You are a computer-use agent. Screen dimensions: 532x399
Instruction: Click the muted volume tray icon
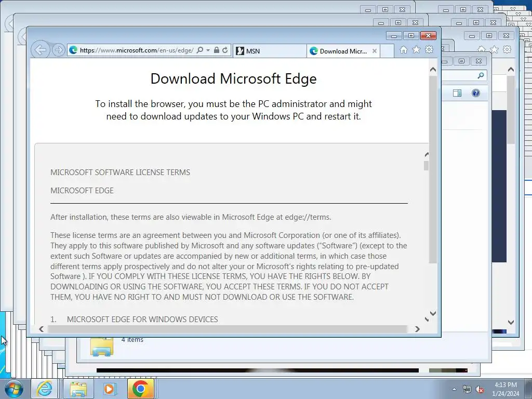coord(480,389)
